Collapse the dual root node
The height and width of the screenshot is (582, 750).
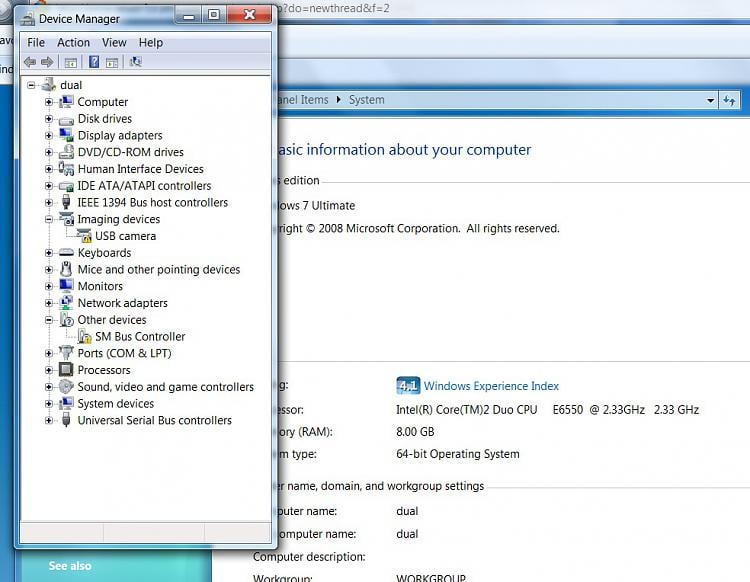coord(32,85)
